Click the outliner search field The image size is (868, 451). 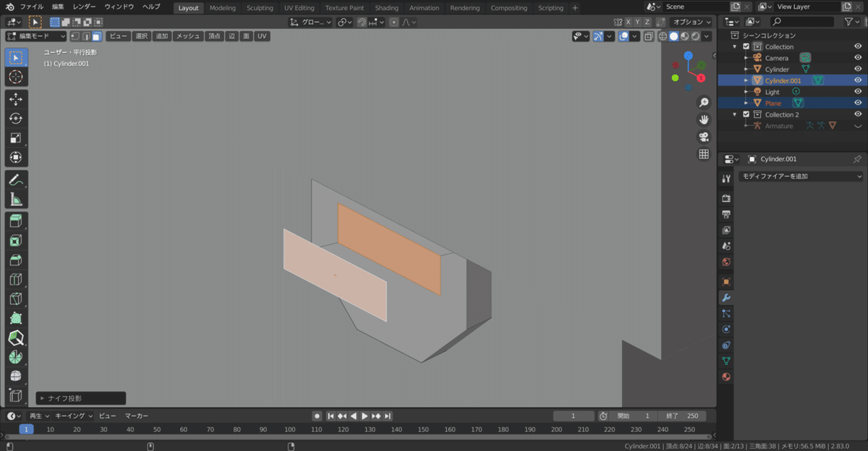pos(803,22)
